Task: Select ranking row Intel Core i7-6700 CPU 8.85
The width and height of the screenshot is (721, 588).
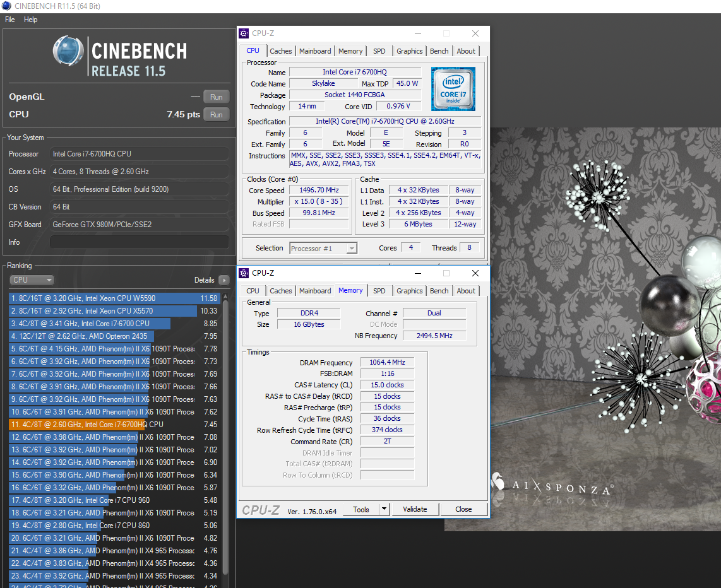Action: click(114, 324)
